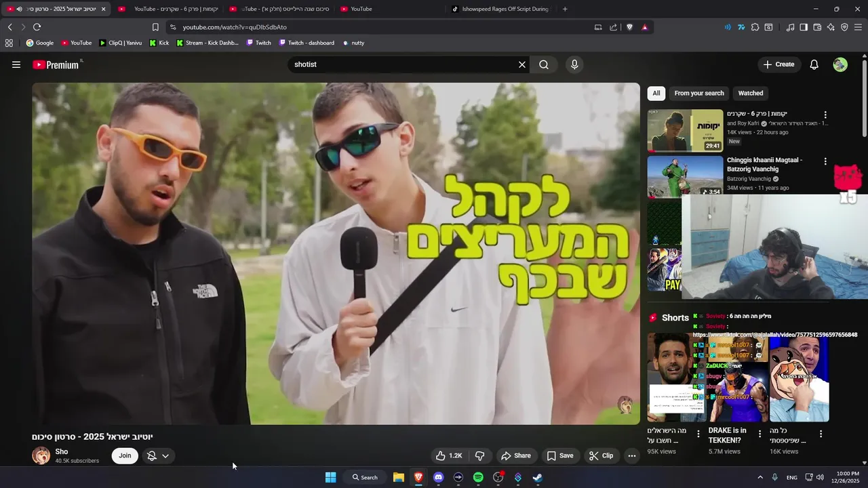Start voice search with microphone

coord(574,64)
